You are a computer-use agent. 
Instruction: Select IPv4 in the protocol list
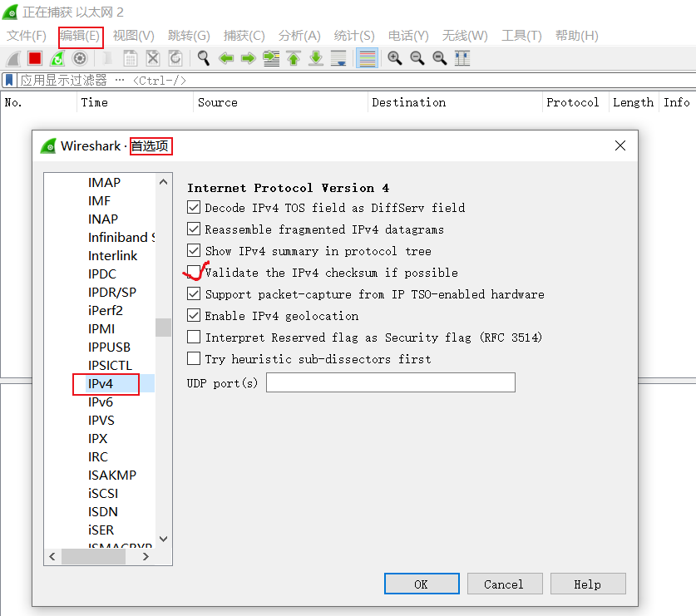point(101,384)
